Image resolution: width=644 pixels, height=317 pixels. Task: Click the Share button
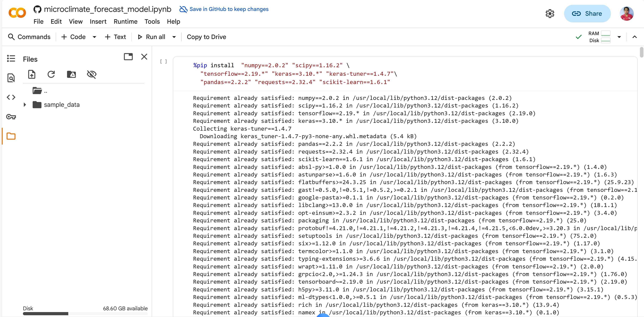click(587, 14)
